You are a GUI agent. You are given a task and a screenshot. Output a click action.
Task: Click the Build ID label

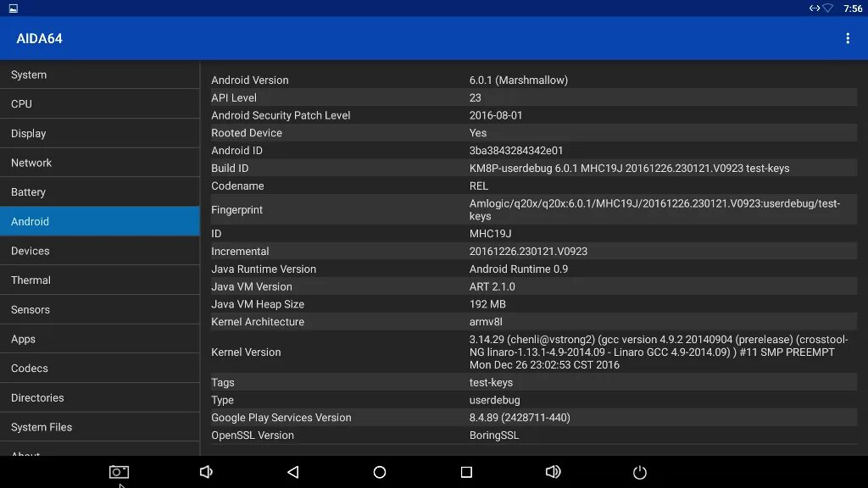230,169
